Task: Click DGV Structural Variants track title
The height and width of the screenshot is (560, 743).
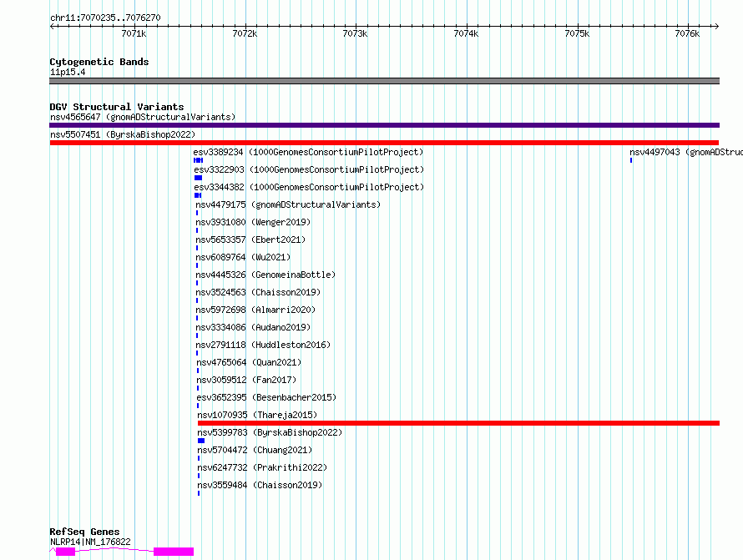Action: pyautogui.click(x=117, y=107)
